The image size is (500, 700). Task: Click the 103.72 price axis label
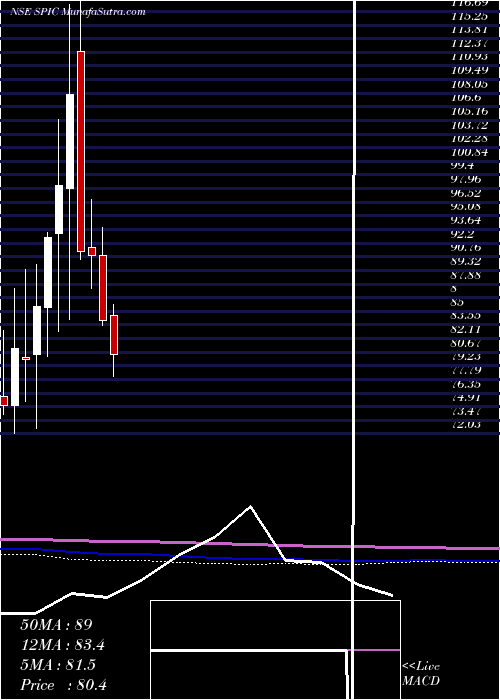pos(470,125)
